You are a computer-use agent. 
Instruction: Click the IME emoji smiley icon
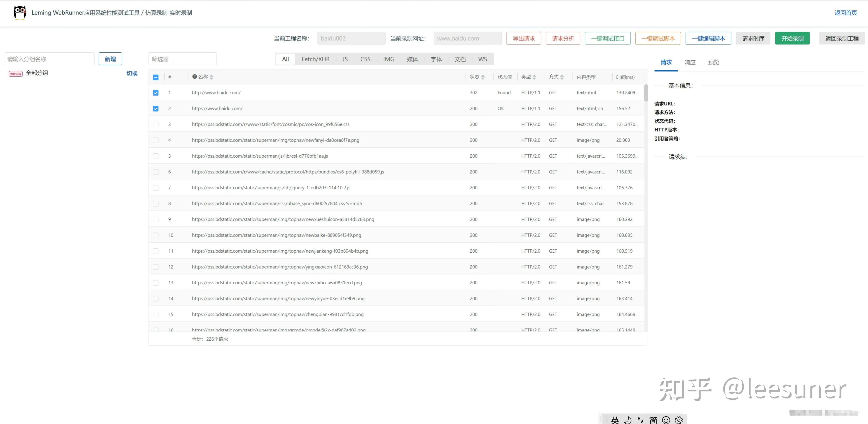(666, 420)
